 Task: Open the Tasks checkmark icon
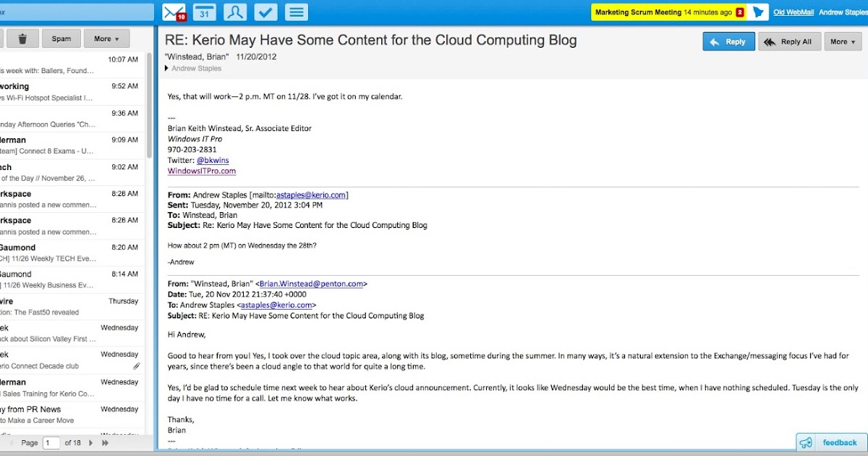click(x=265, y=12)
